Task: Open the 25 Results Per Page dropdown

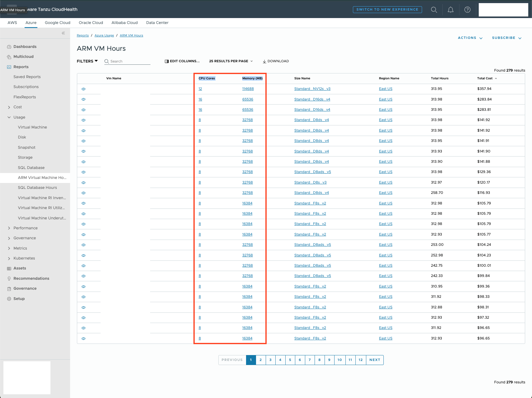Action: (231, 61)
